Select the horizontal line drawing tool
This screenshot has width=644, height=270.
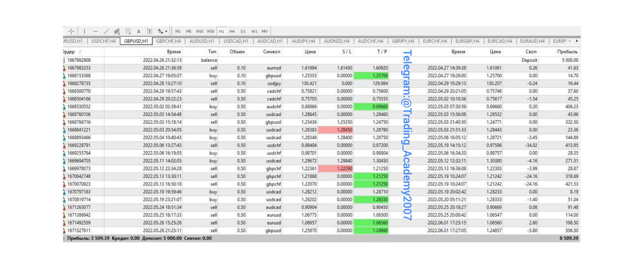95,31
